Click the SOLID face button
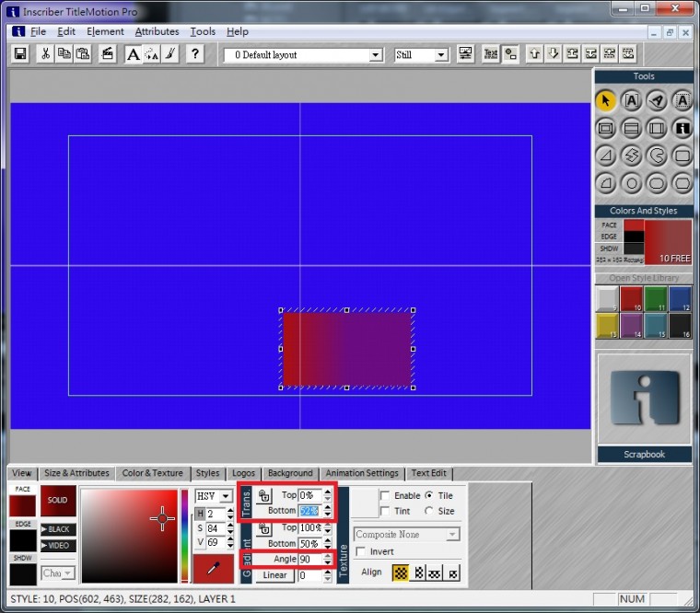The height and width of the screenshot is (613, 700). coord(58,501)
